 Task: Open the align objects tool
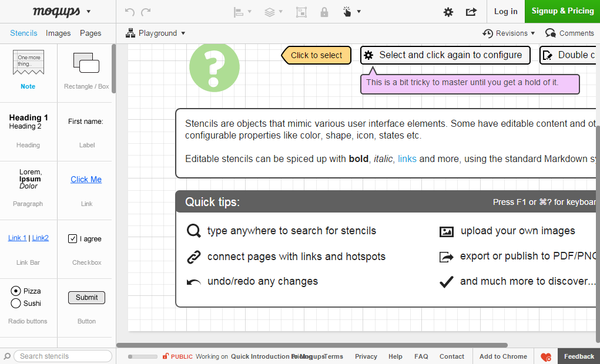pos(239,12)
